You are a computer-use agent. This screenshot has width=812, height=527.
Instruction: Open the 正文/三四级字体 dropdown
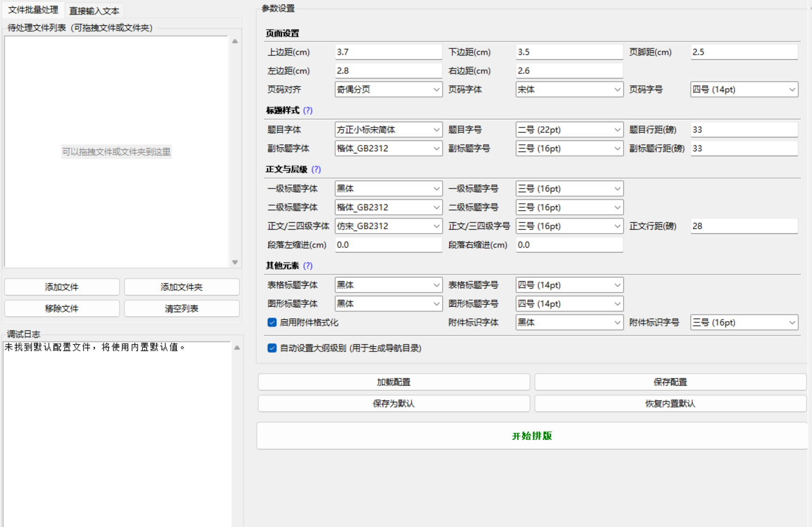(x=388, y=226)
